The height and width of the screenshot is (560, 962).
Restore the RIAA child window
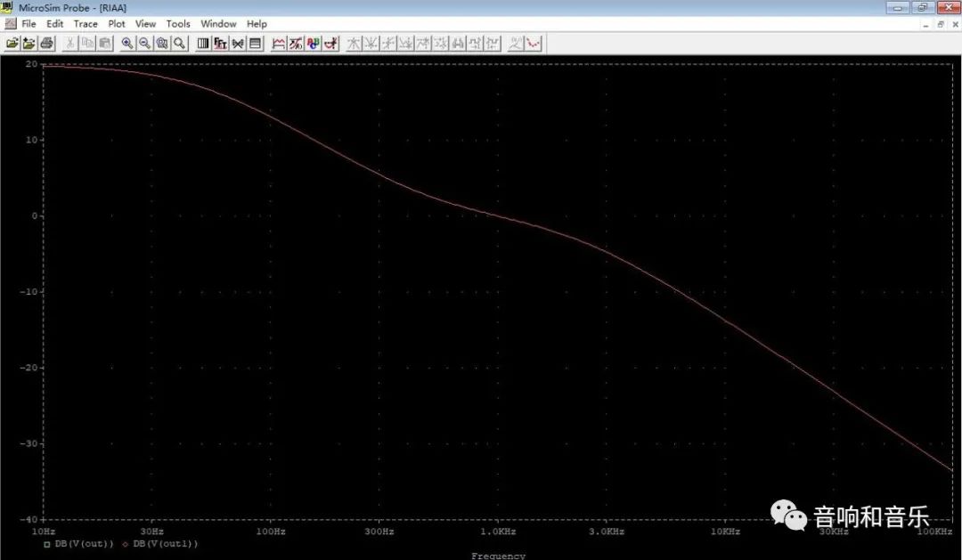click(941, 25)
